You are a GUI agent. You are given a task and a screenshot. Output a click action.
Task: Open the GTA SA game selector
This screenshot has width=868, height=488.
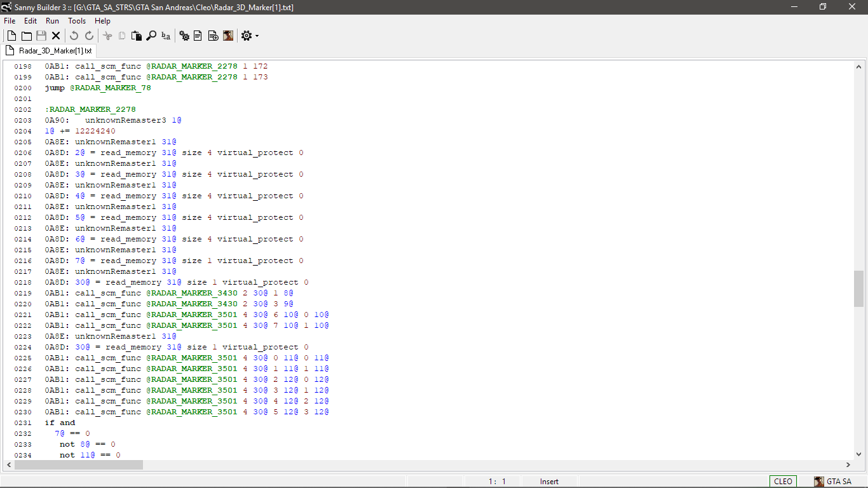(833, 482)
